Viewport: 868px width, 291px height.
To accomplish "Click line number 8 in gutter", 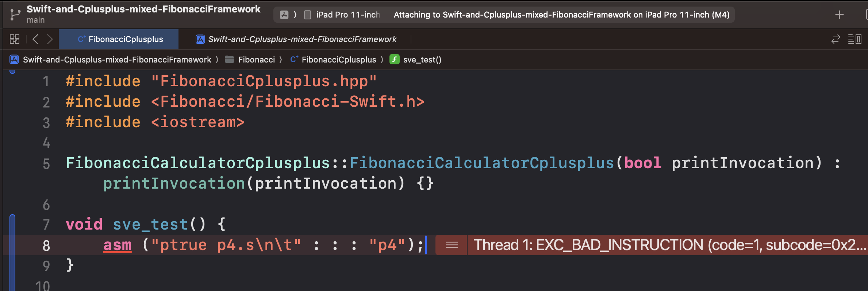I will [46, 246].
